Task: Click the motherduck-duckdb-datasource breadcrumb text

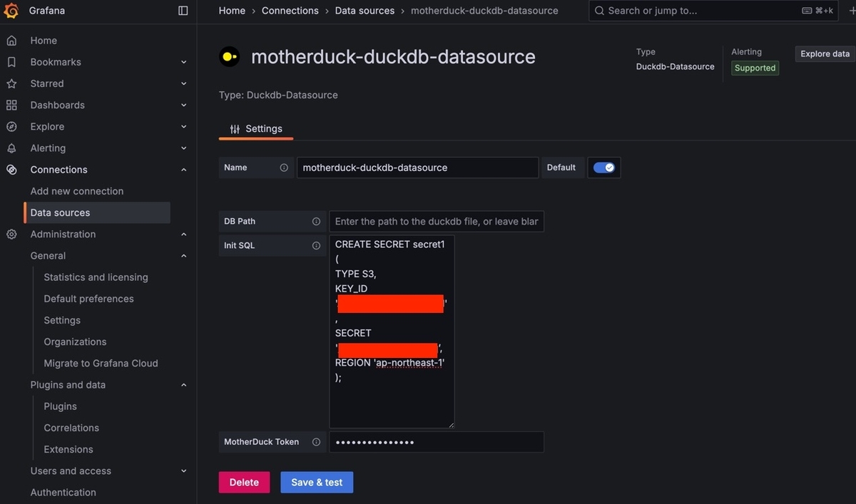Action: pos(484,11)
